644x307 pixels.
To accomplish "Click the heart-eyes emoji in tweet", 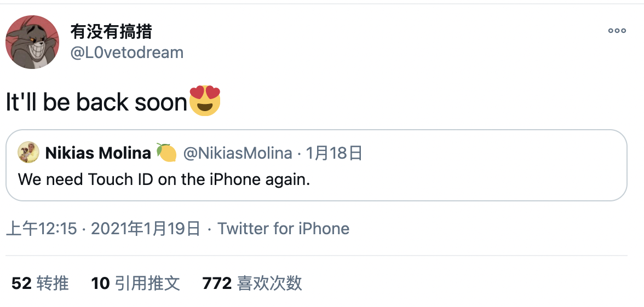I will click(205, 101).
